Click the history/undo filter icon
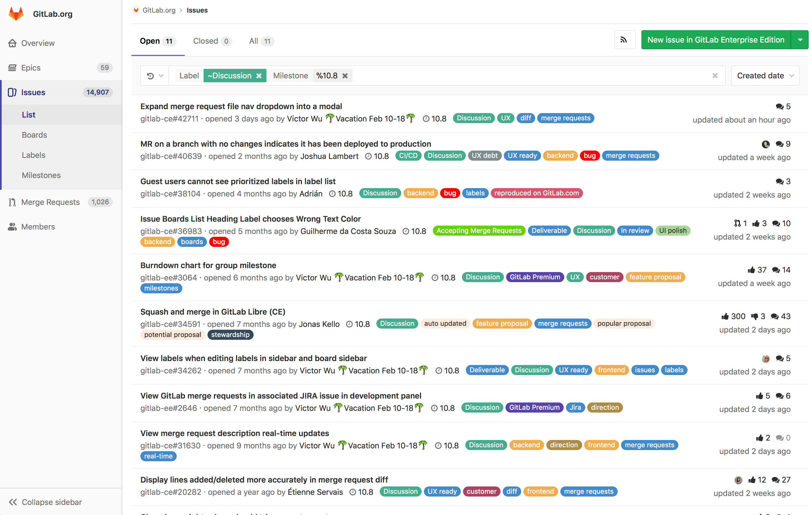This screenshot has width=812, height=515. pyautogui.click(x=150, y=76)
